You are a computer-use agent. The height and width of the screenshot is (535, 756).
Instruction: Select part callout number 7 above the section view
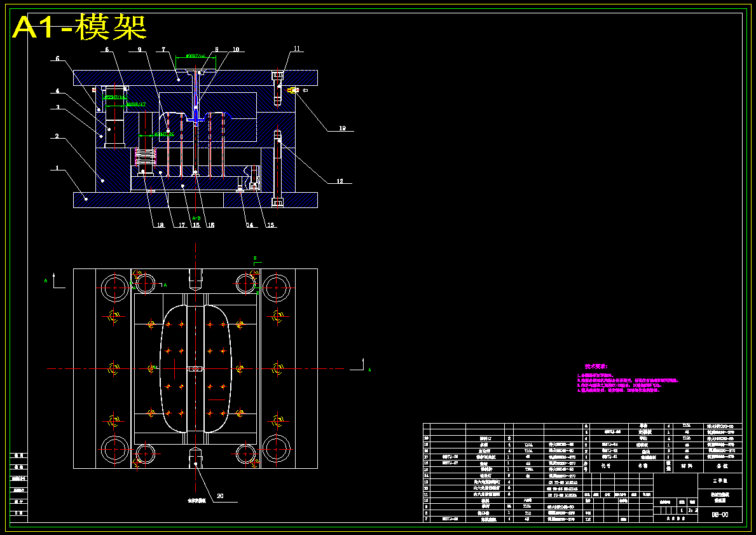click(x=164, y=50)
